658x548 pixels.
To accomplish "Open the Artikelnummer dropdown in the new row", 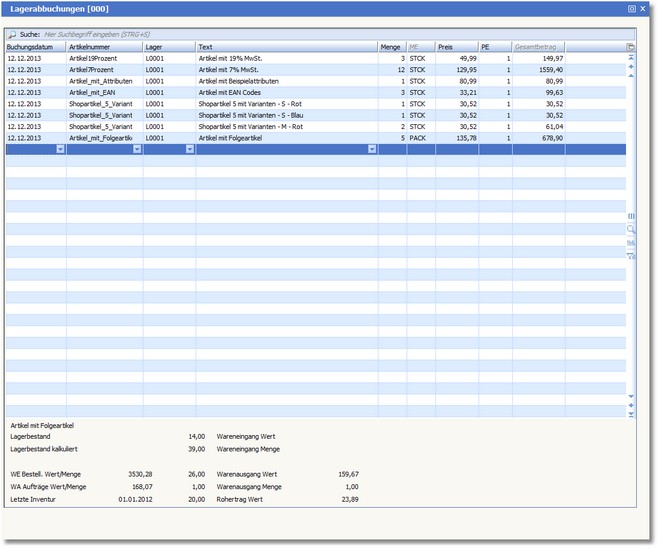I will [137, 149].
